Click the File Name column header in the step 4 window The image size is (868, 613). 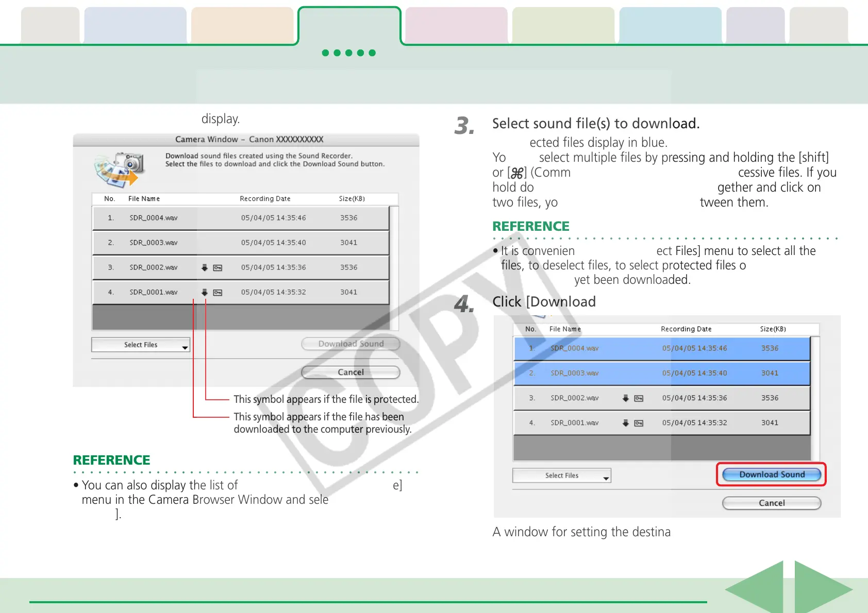pos(565,329)
